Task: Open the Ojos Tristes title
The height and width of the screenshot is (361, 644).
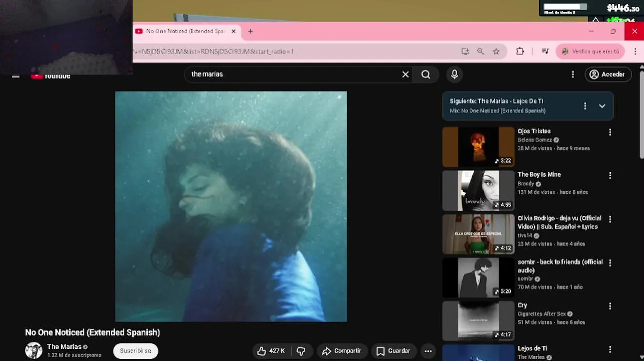Action: 534,131
